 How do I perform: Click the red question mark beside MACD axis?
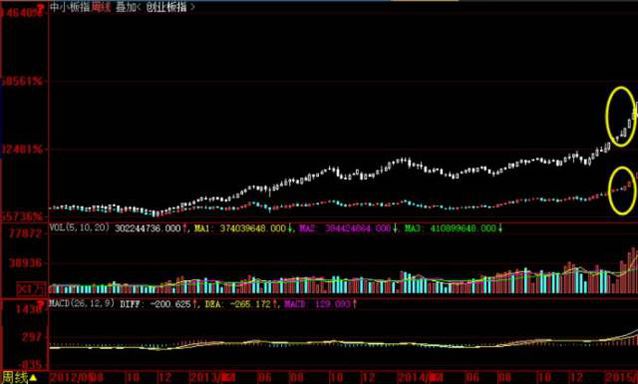[x=40, y=305]
